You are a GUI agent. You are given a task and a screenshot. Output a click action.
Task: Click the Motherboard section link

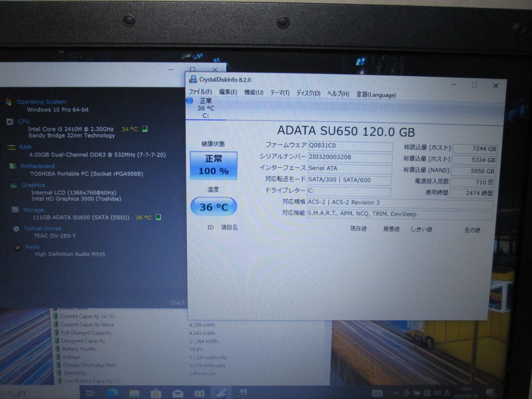coord(37,166)
